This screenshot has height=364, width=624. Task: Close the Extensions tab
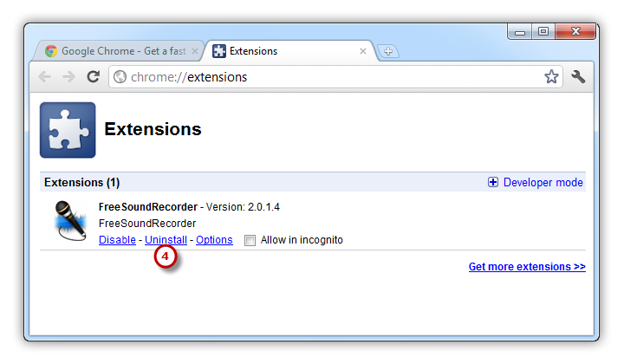tap(362, 51)
